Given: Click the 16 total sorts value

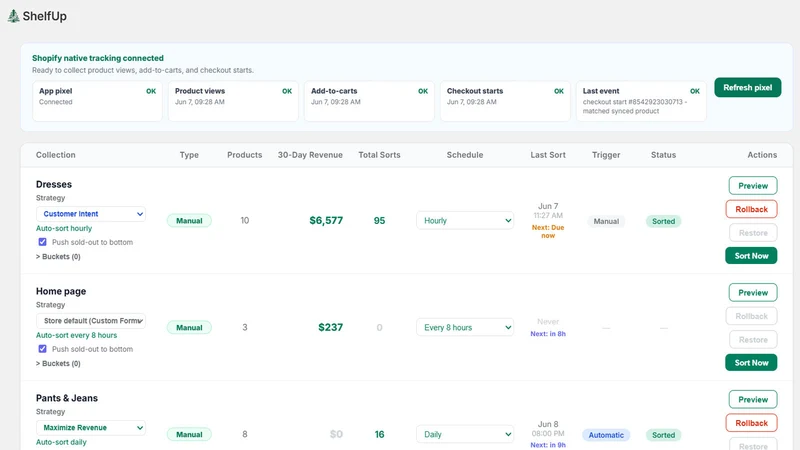Looking at the screenshot, I should point(379,434).
